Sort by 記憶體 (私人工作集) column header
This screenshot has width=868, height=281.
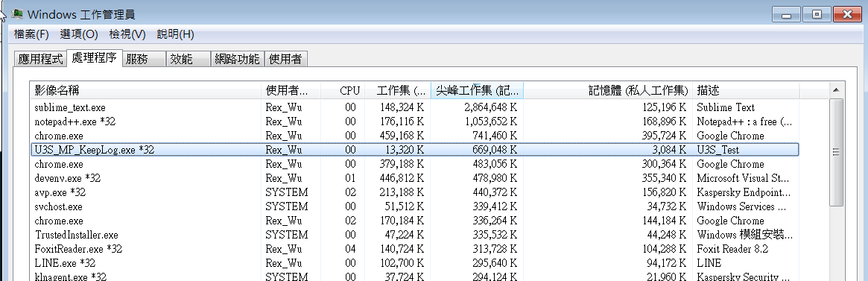pos(608,90)
